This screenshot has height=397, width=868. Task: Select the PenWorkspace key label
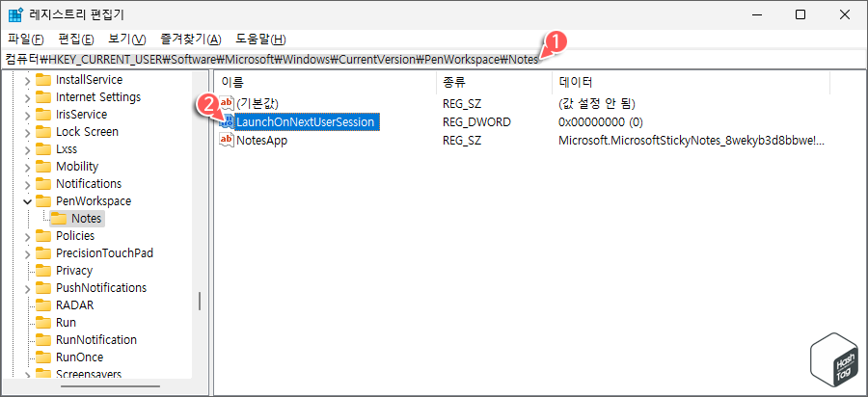coord(94,201)
